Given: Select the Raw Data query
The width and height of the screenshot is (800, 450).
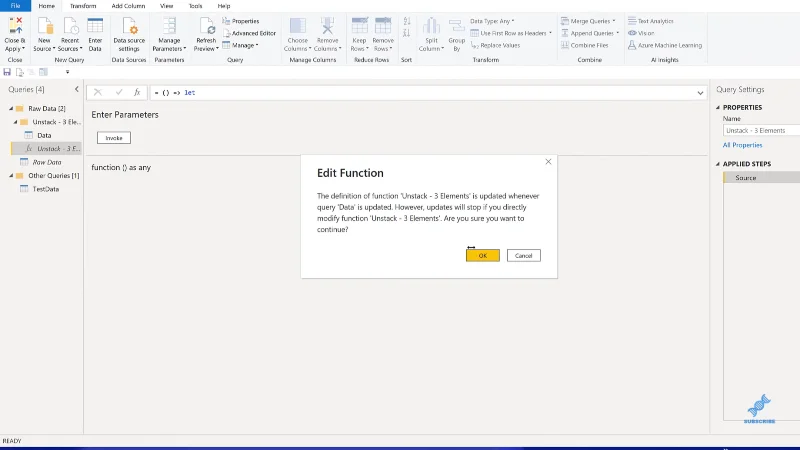Looking at the screenshot, I should (47, 162).
